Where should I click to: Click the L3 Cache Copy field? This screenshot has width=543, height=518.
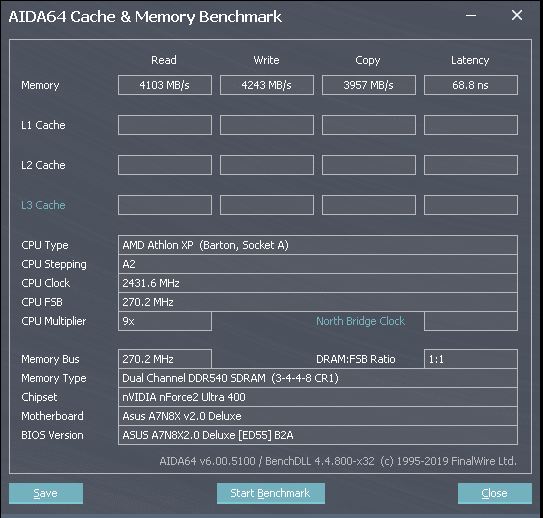pos(369,205)
